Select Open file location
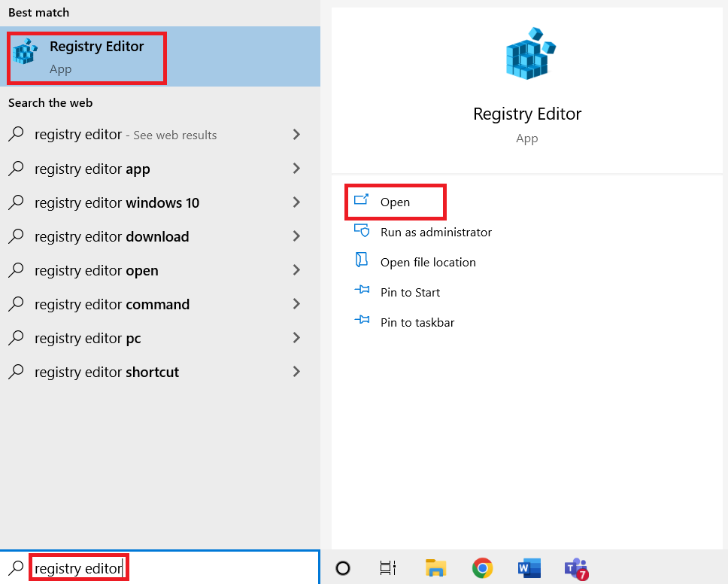 427,262
